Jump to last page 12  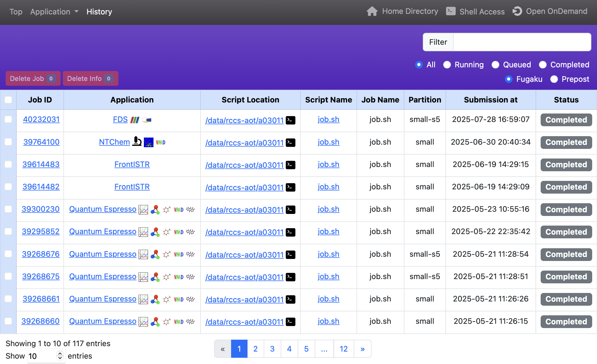coord(344,349)
